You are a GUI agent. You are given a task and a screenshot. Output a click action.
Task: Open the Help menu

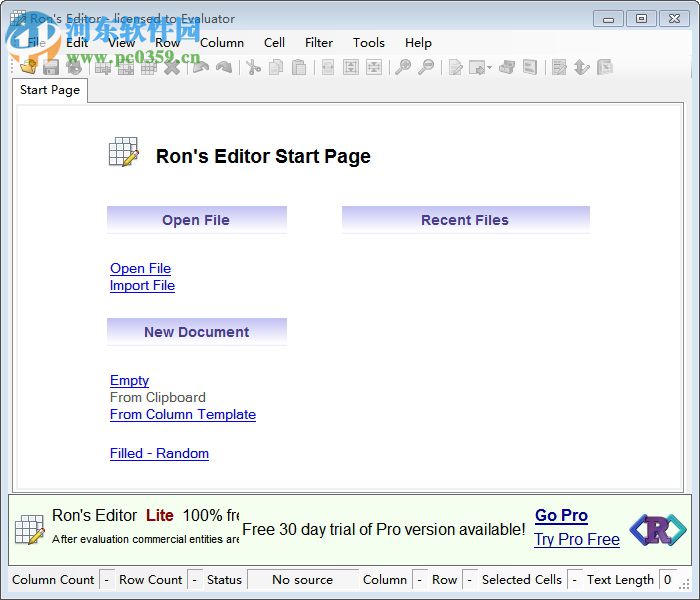pos(418,43)
